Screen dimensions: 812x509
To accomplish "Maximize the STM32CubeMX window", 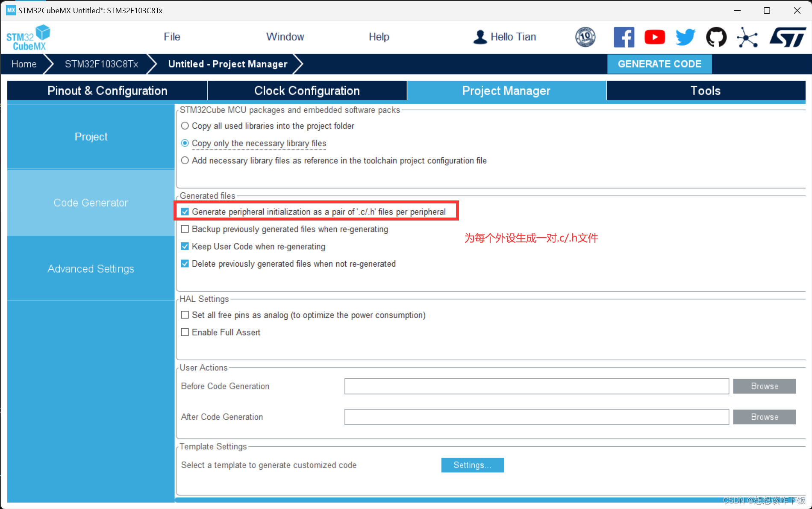I will pos(767,10).
